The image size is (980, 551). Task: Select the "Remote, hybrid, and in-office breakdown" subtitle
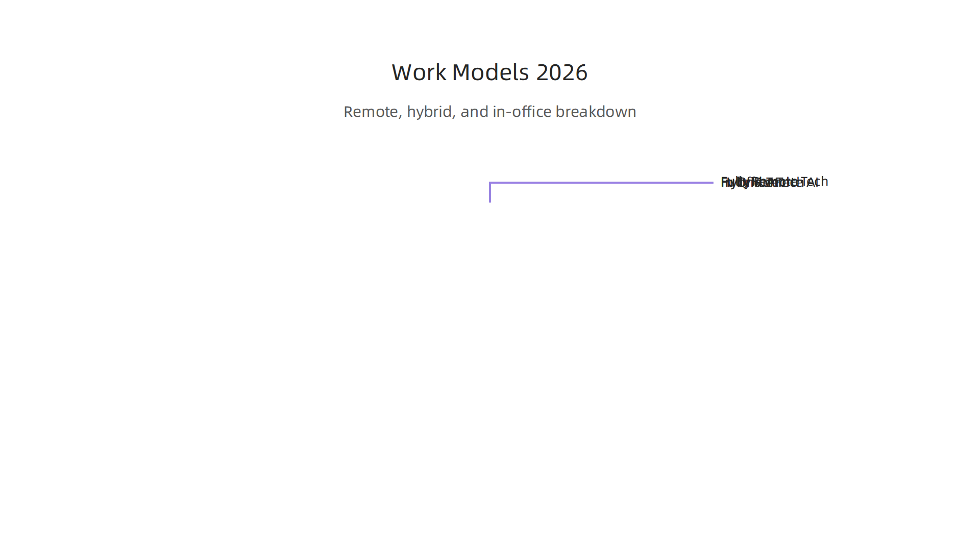tap(489, 111)
